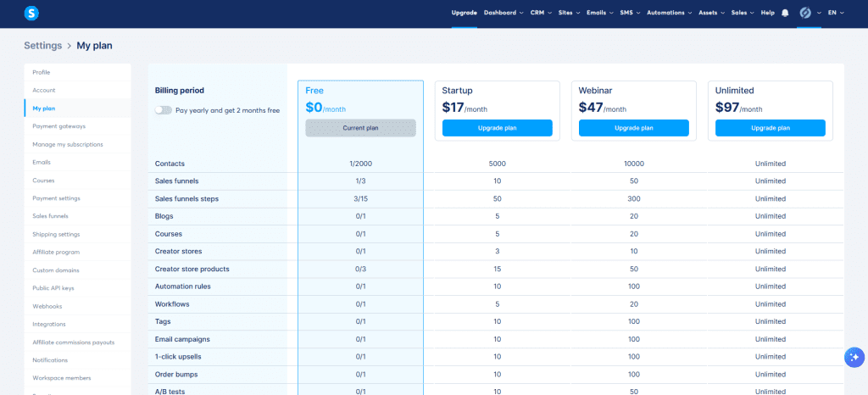The height and width of the screenshot is (395, 868).
Task: Click the Systeme logo icon
Action: [31, 14]
